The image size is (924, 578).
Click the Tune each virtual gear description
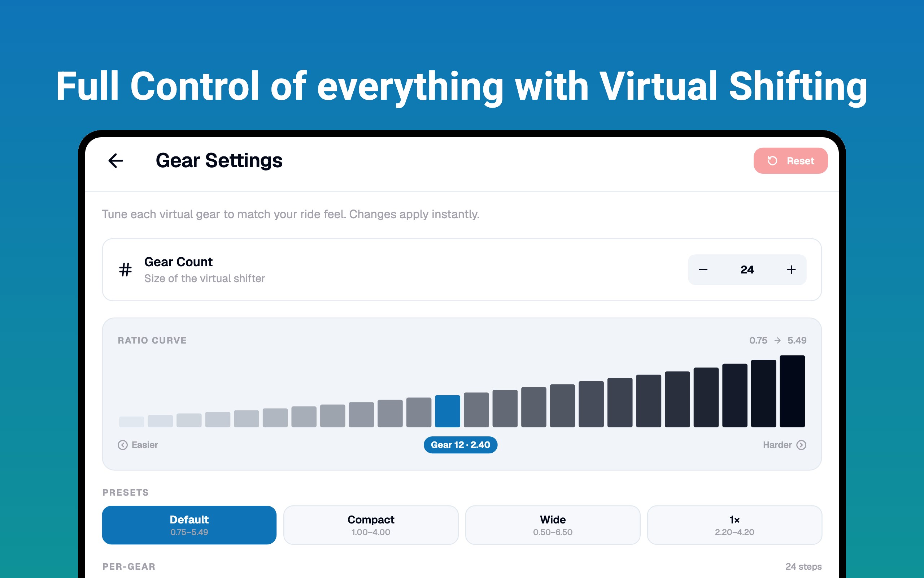[291, 214]
